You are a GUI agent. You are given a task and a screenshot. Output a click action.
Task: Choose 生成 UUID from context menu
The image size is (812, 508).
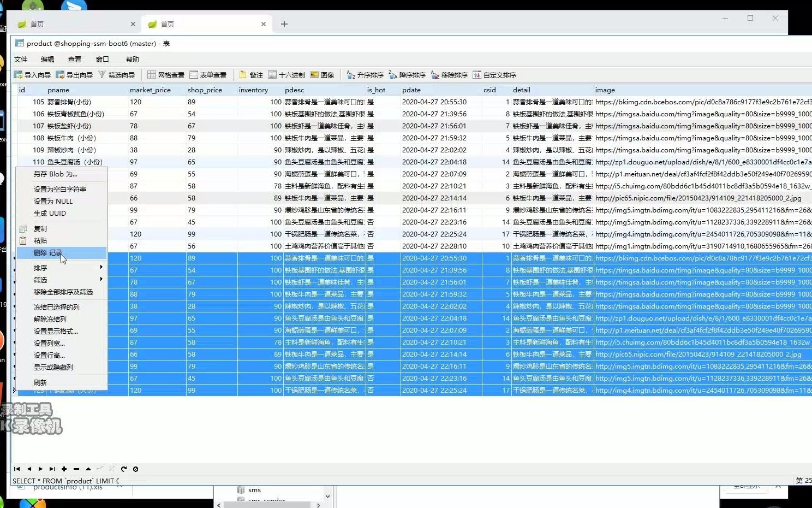[62, 213]
